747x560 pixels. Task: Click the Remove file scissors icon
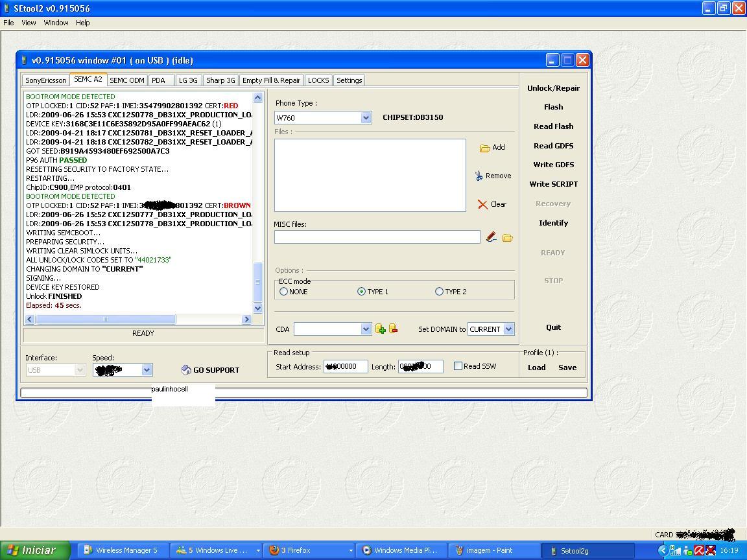479,176
